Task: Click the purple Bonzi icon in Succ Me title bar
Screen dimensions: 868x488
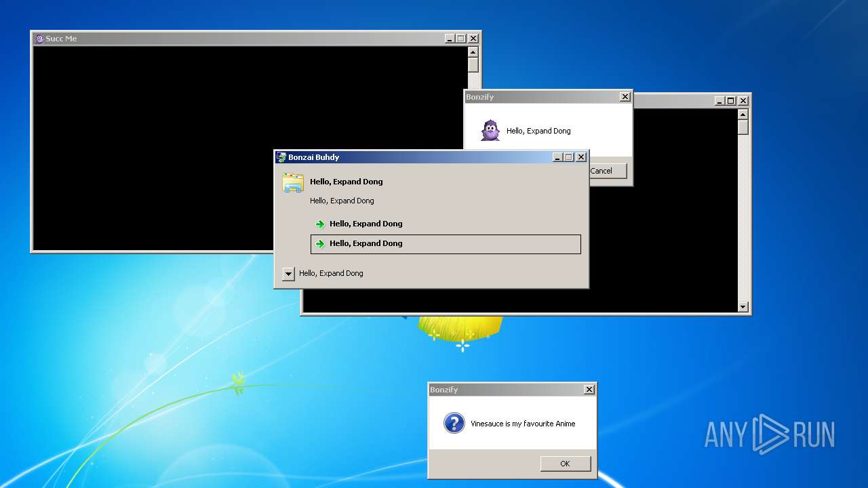Action: [x=39, y=39]
